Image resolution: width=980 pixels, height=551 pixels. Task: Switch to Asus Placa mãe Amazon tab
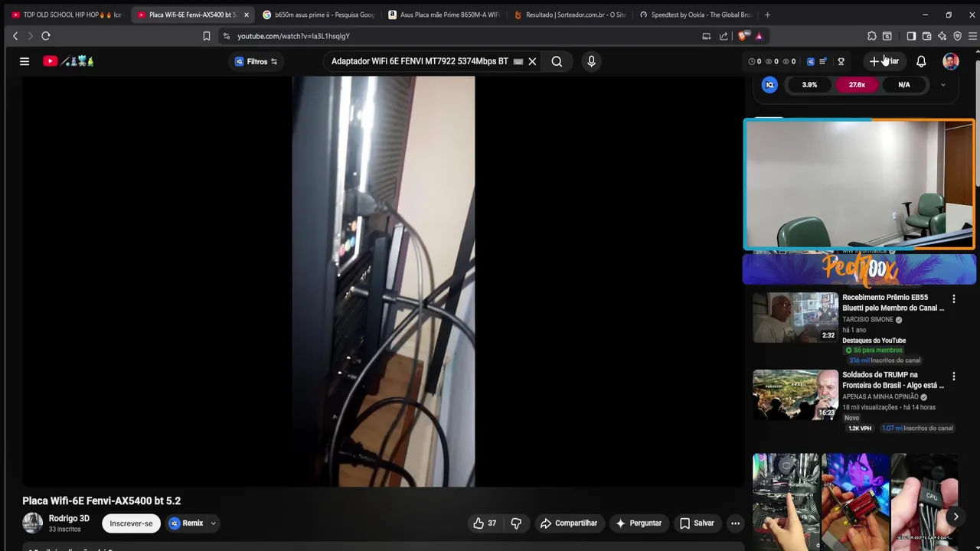pos(444,15)
